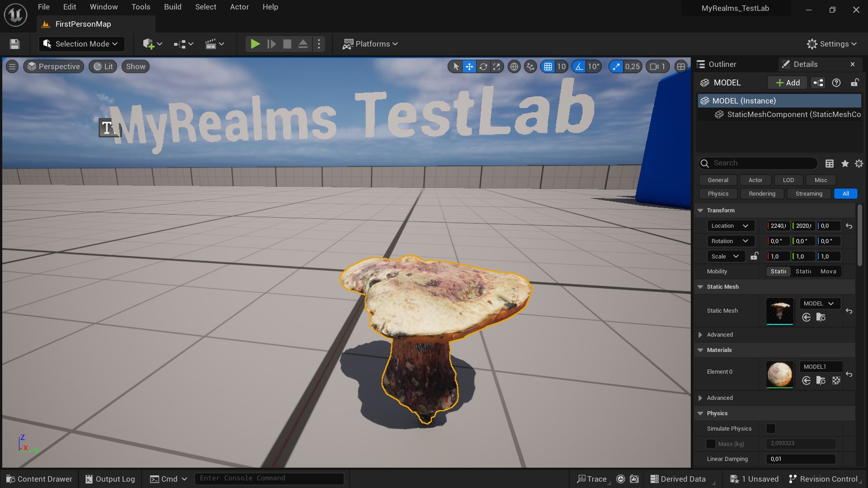Screen dimensions: 868x488
Task: Toggle world/local coordinate system globe
Action: [x=514, y=66]
